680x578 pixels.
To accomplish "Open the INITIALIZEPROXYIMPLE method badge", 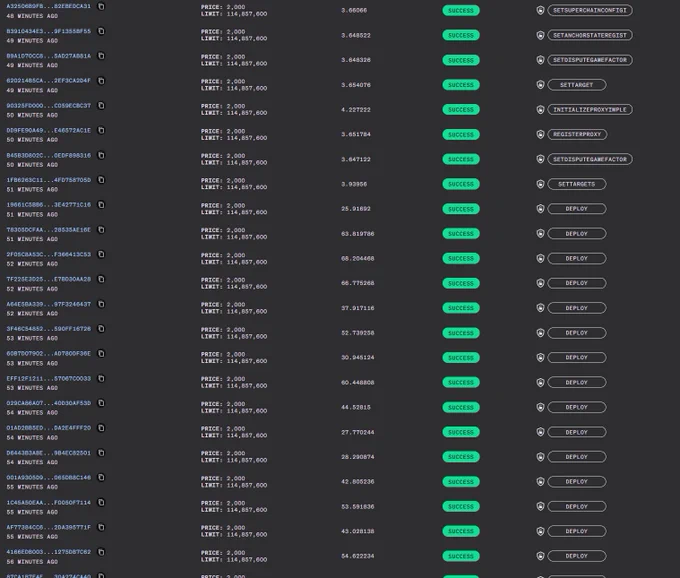I will [590, 110].
